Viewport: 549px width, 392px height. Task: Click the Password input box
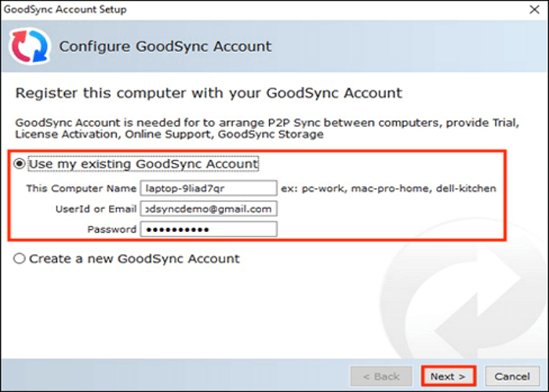coord(208,230)
